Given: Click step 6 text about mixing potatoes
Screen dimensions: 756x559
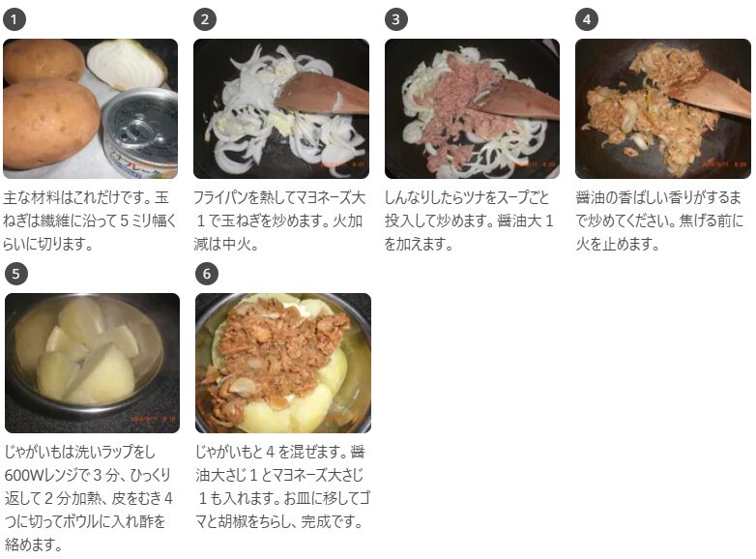Looking at the screenshot, I should pyautogui.click(x=282, y=486).
